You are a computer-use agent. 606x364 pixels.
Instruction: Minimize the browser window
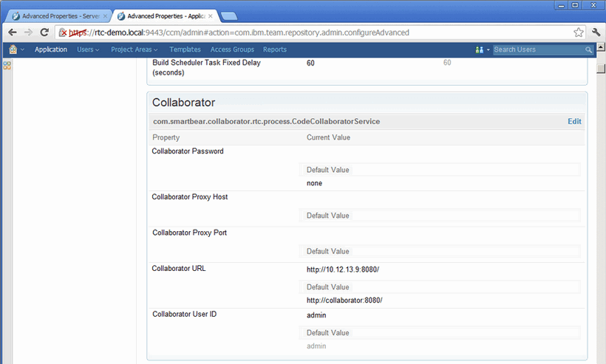[x=561, y=5]
